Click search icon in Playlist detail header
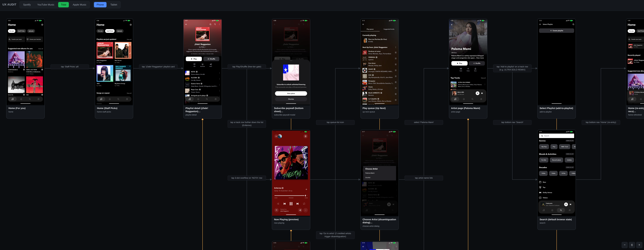 click(210, 24)
